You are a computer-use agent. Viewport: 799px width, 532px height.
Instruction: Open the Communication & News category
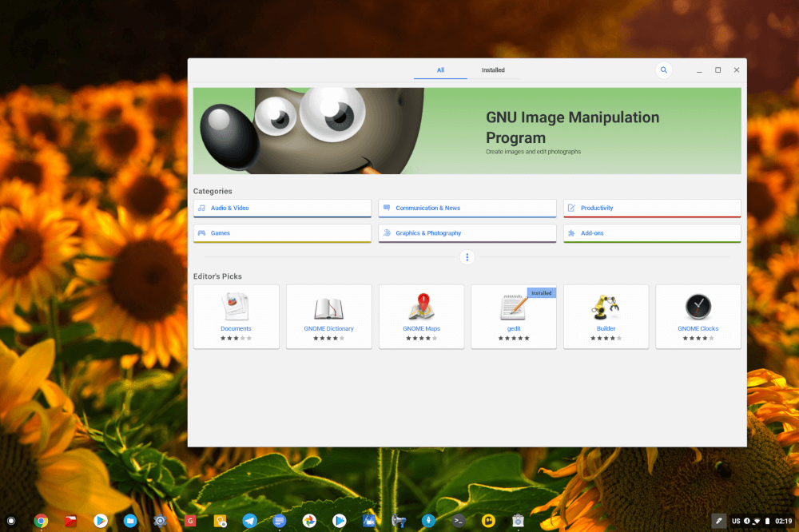pos(467,208)
